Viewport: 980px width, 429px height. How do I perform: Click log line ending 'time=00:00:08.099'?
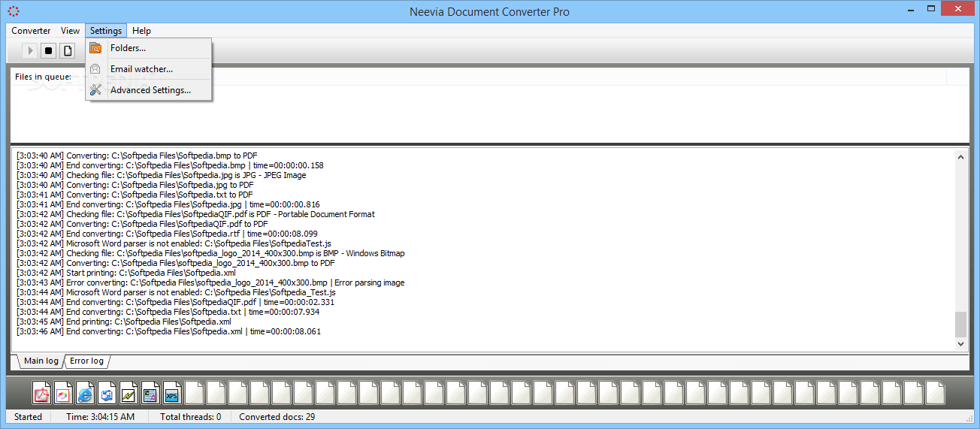coord(167,234)
